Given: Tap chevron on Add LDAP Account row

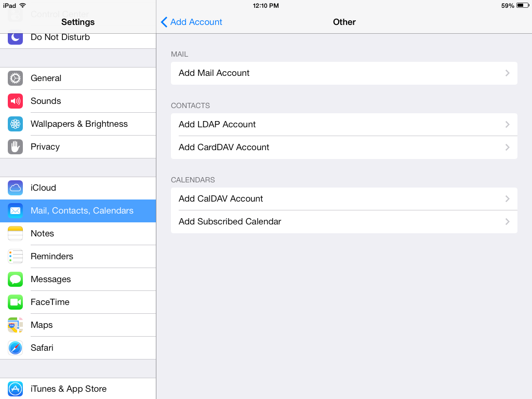Looking at the screenshot, I should 507,125.
